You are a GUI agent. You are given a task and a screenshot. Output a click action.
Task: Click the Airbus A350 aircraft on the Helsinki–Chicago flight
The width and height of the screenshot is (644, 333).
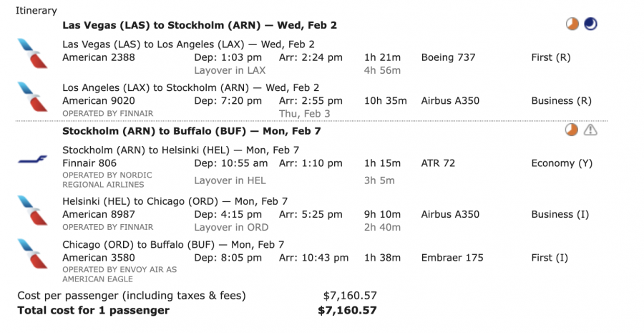450,214
